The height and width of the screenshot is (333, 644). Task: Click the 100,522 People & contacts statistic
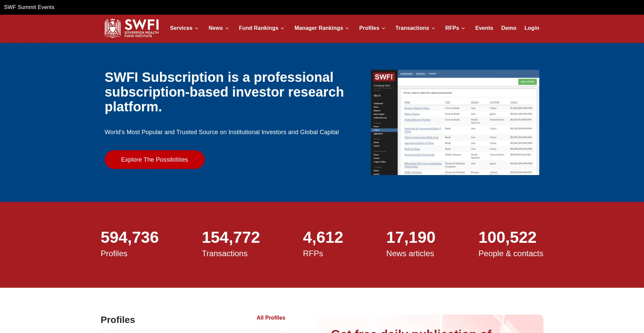[x=511, y=244]
